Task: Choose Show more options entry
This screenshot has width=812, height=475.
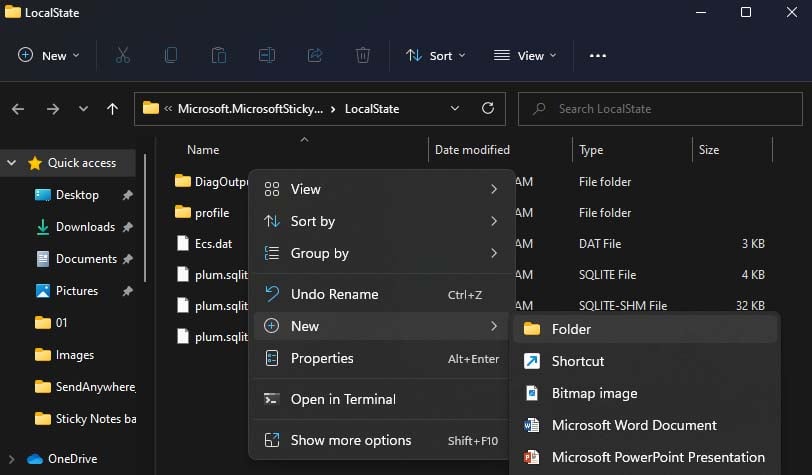Action: coord(350,440)
